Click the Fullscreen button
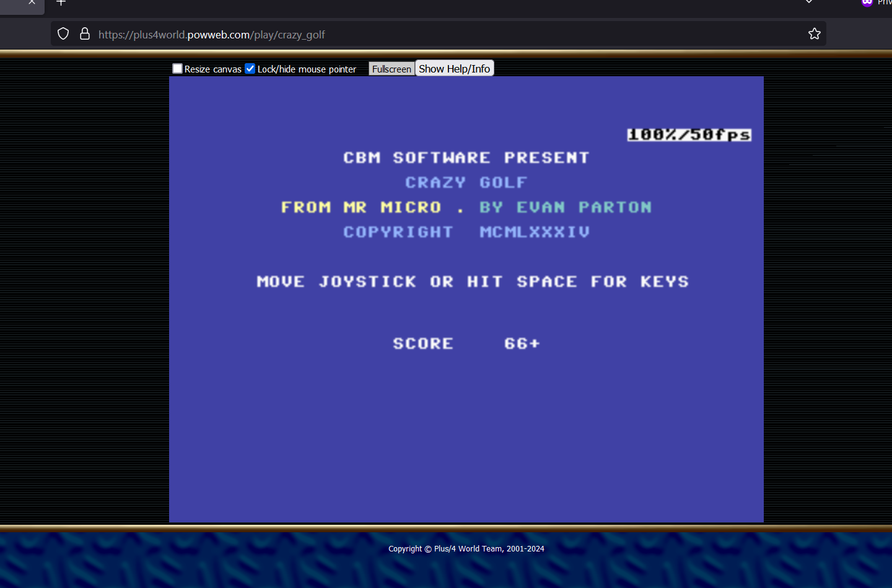 click(x=391, y=69)
